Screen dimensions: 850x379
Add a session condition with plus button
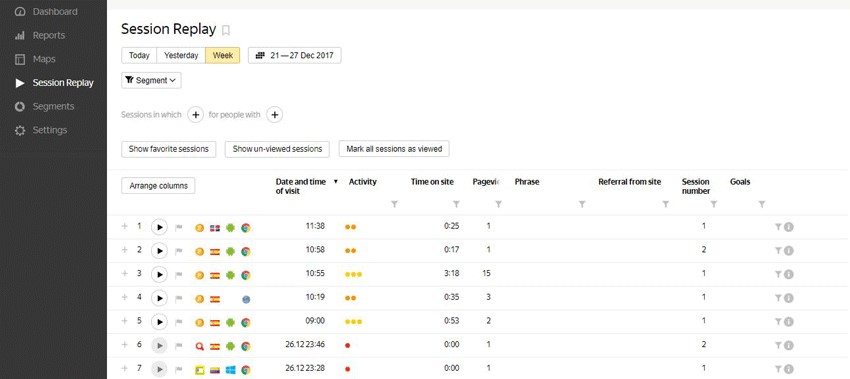click(195, 115)
